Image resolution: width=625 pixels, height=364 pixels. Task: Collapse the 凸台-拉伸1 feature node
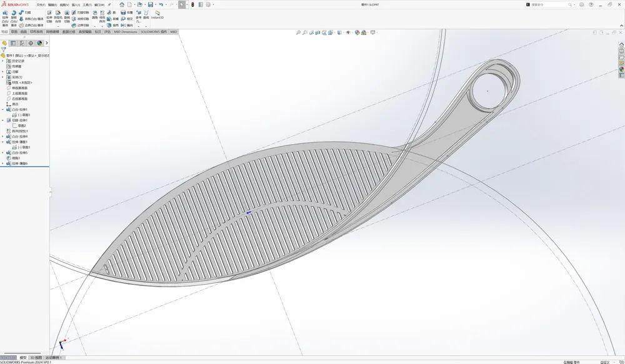2,109
